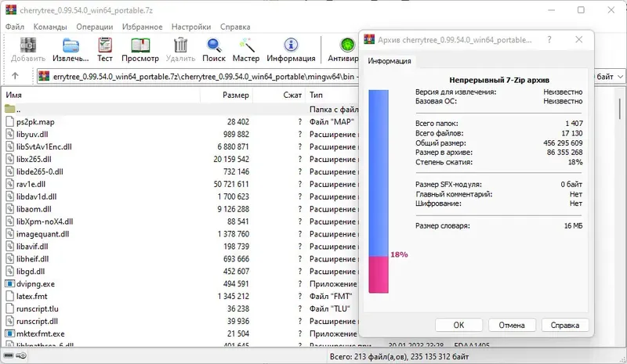This screenshot has height=364, width=627.
Task: Close the archive information dialog
Action: coord(578,40)
